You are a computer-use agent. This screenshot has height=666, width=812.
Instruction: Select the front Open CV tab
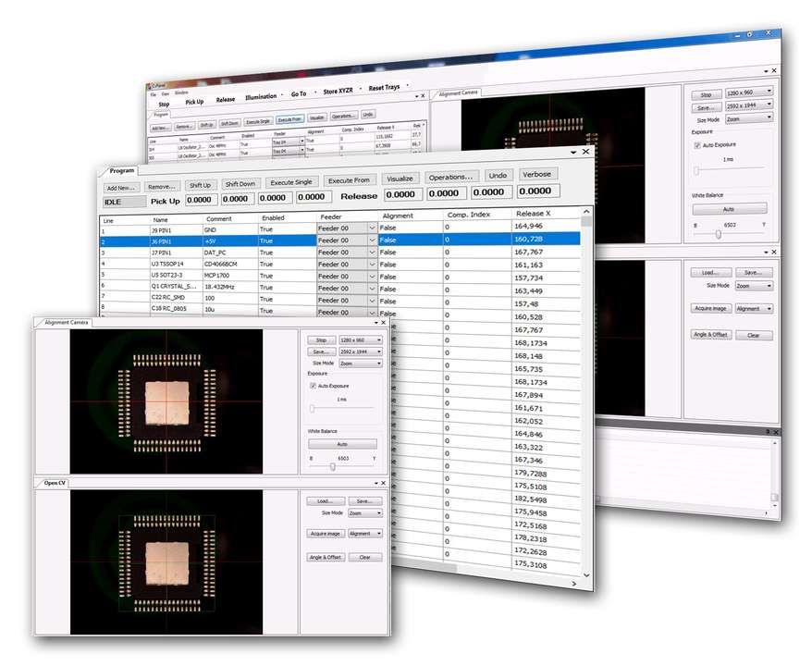pyautogui.click(x=55, y=483)
